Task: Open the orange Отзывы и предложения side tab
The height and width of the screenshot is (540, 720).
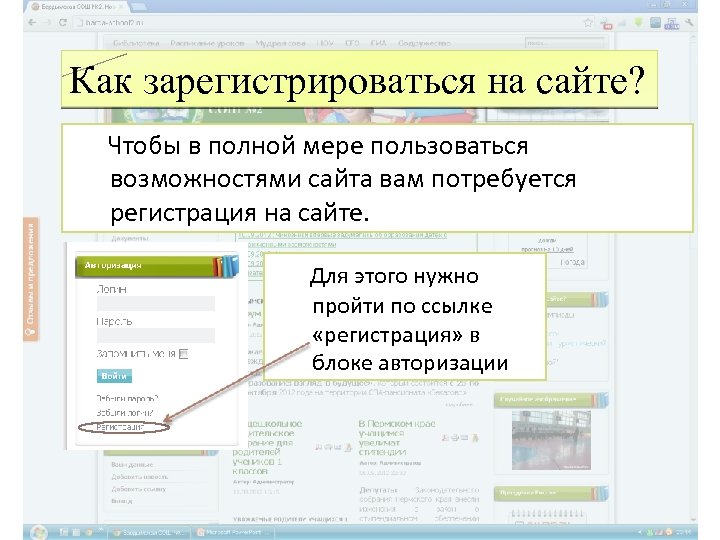Action: click(31, 279)
